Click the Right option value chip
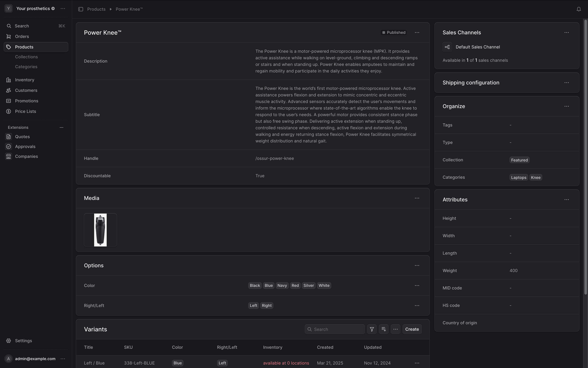Screen dimensions: 588x368 point(267,306)
